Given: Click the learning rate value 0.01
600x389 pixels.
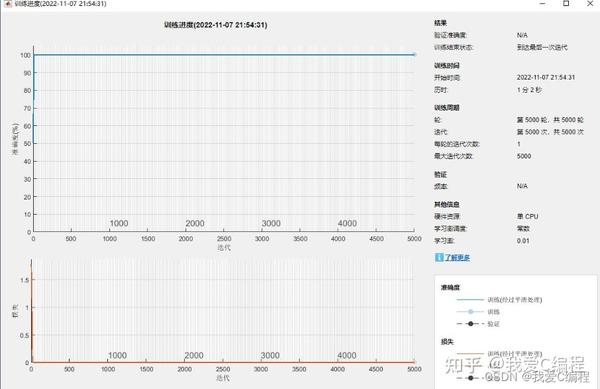Looking at the screenshot, I should [523, 241].
